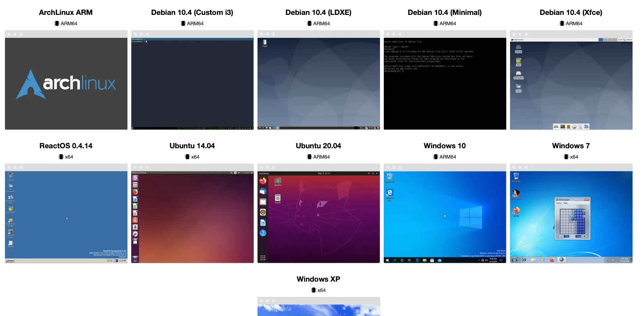Click the Debian 10.4 (Custom i3) title
This screenshot has height=316, width=644.
(x=192, y=12)
